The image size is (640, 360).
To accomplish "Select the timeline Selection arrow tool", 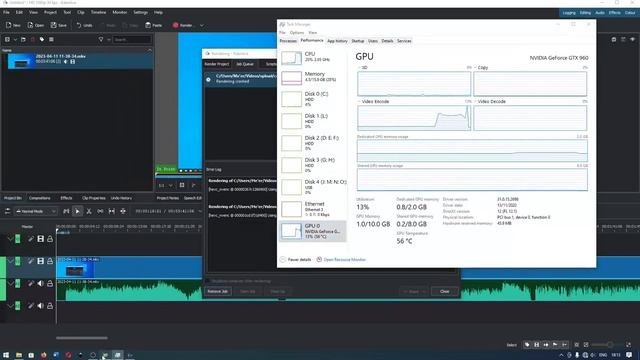I will click(78, 211).
